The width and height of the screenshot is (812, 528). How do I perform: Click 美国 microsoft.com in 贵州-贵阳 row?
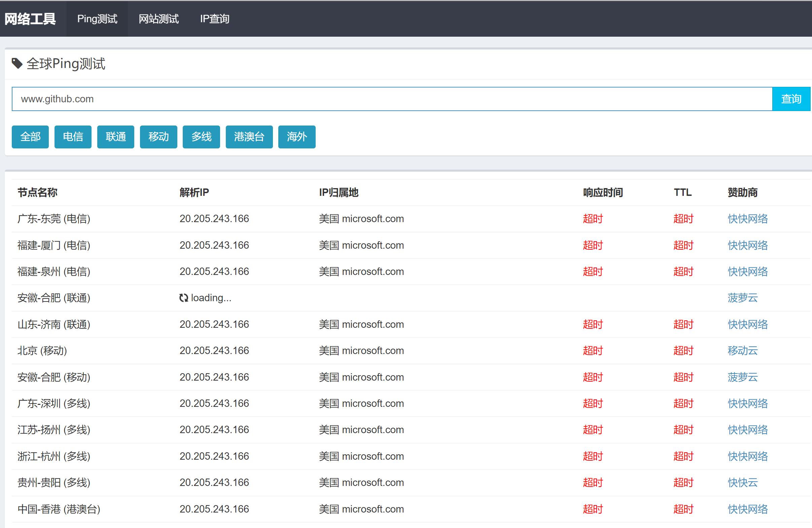tap(361, 483)
